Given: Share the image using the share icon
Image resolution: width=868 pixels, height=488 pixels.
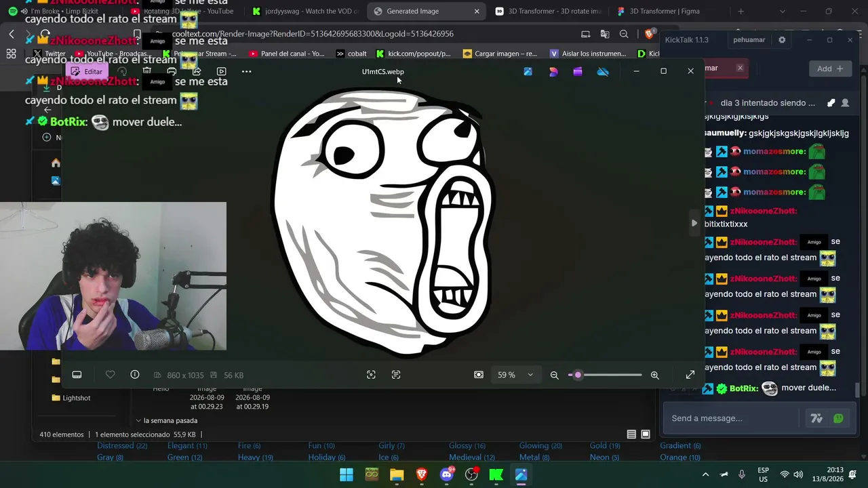Looking at the screenshot, I should (197, 71).
